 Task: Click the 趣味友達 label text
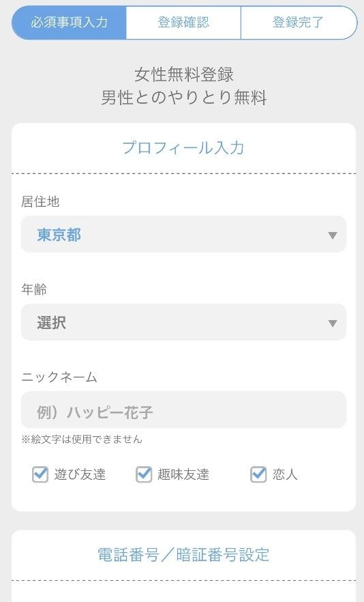click(183, 474)
